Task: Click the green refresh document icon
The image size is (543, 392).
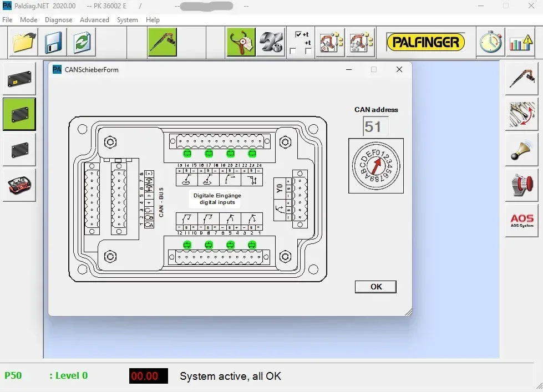Action: [x=82, y=42]
